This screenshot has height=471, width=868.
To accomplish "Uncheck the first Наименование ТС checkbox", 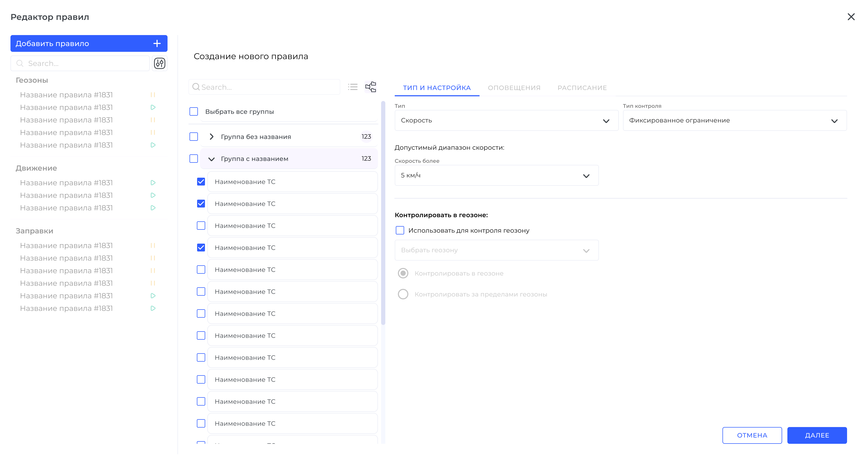I will (201, 182).
